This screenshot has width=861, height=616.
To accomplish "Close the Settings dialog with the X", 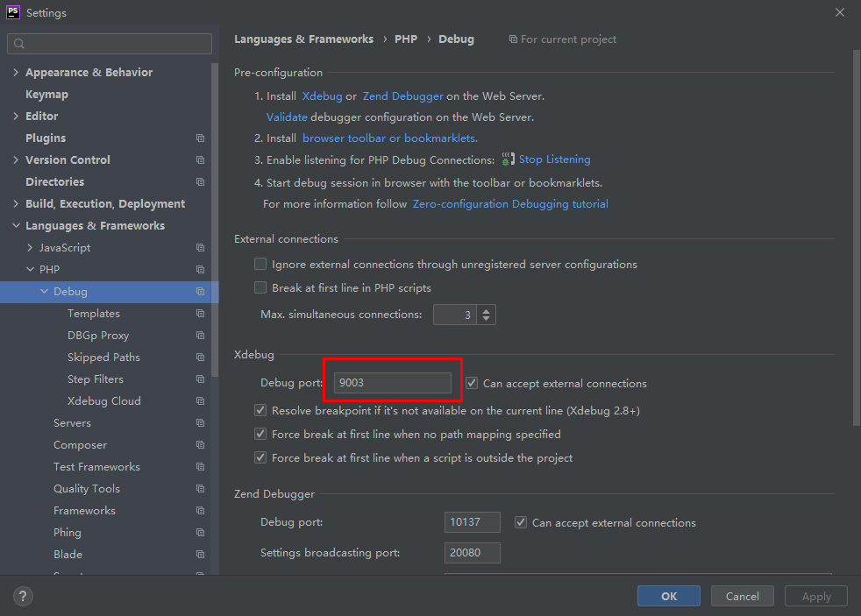I will 840,12.
